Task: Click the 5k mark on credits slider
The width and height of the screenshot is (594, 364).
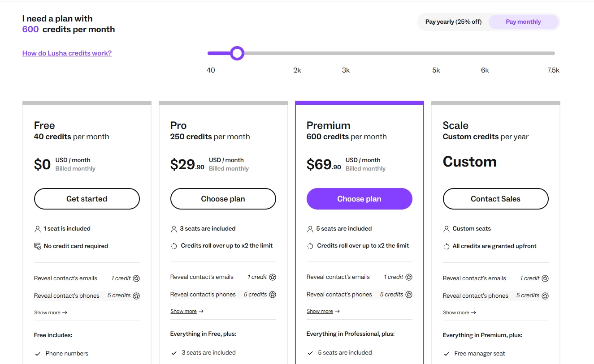Action: [x=436, y=53]
